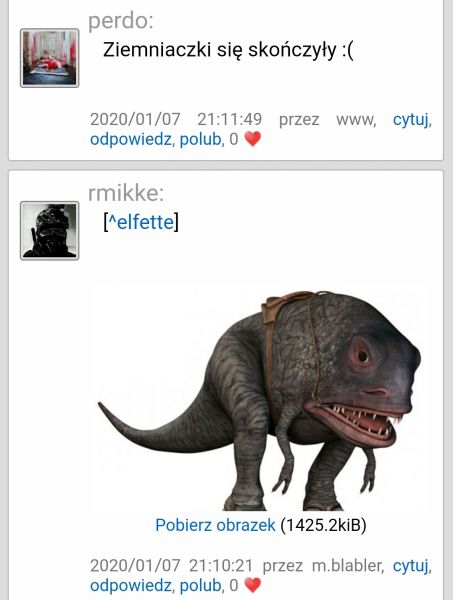
Task: Click timestamp 2020/01/07 21:10:21
Action: (x=171, y=566)
